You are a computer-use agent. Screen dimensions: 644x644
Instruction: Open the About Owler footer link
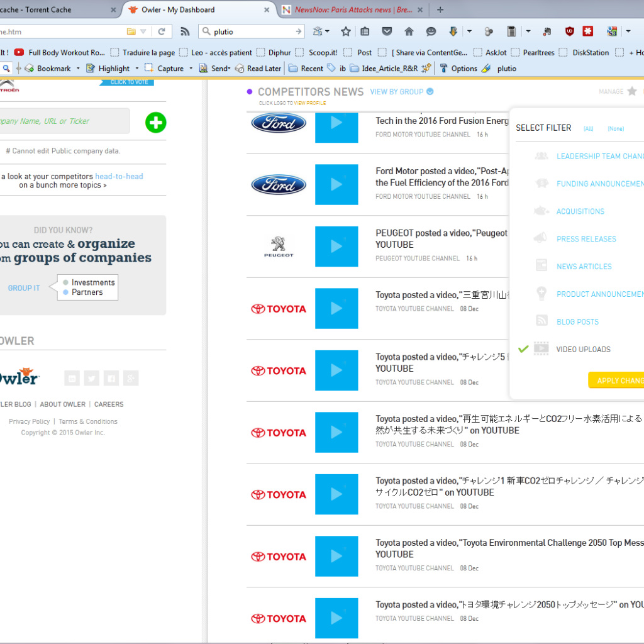63,404
